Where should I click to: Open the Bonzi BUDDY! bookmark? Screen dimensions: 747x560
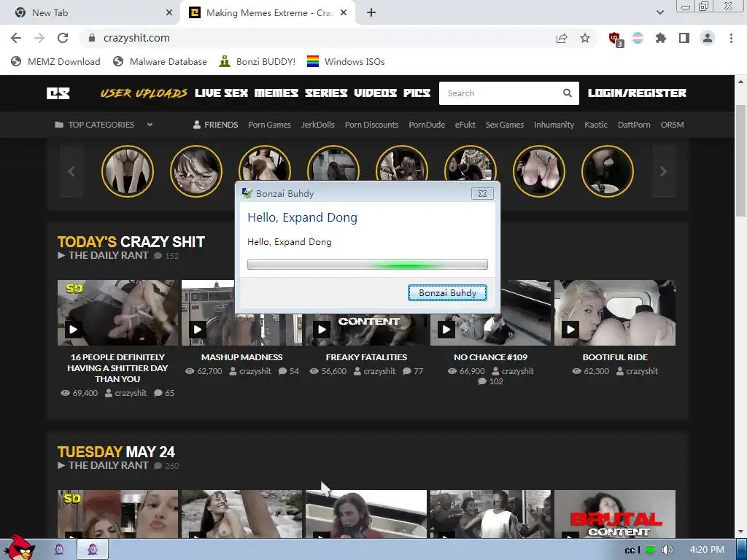[x=258, y=62]
